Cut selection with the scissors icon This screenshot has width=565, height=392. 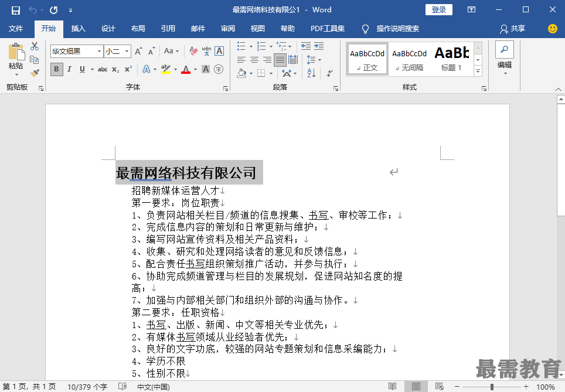click(34, 46)
